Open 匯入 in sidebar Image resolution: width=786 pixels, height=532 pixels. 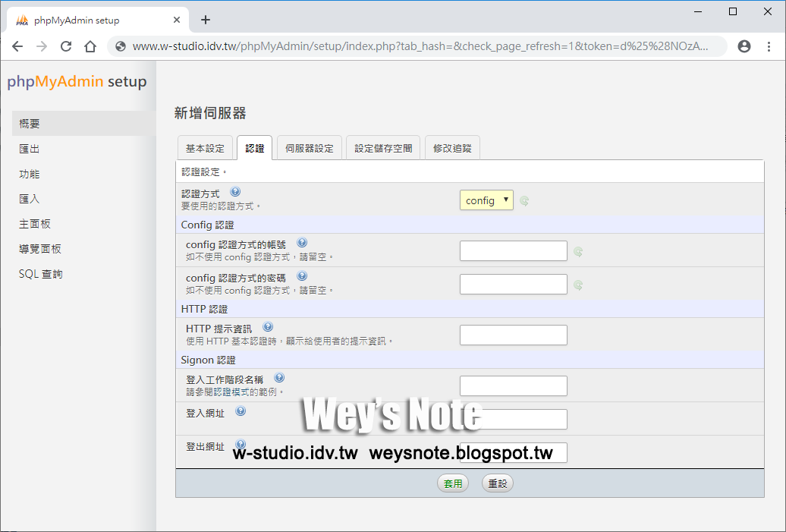coord(83,199)
